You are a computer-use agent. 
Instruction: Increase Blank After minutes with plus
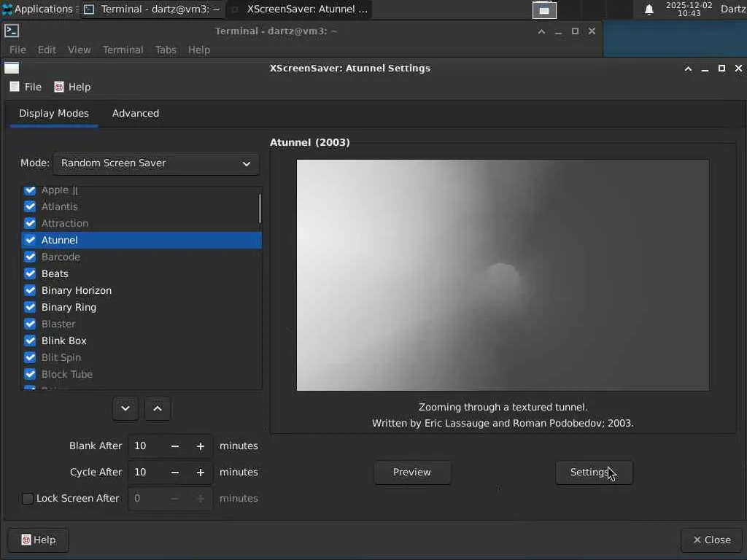201,446
